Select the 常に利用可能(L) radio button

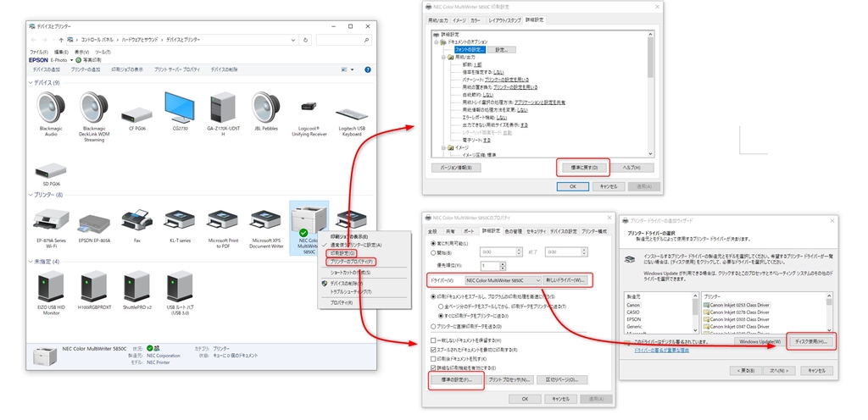pyautogui.click(x=433, y=243)
